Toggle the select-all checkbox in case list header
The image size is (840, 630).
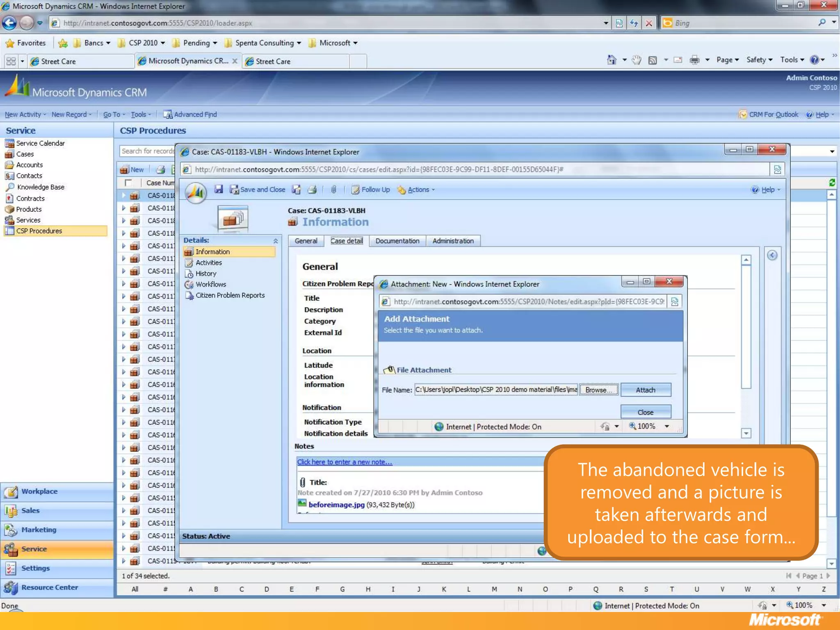point(128,183)
